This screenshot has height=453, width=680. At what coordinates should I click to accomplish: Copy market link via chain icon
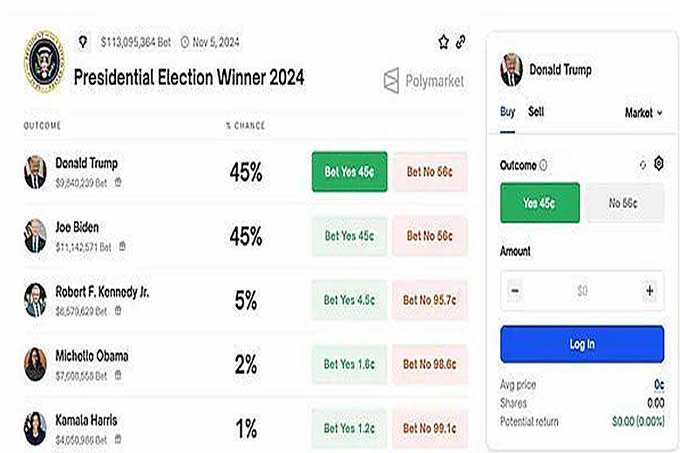(x=460, y=42)
